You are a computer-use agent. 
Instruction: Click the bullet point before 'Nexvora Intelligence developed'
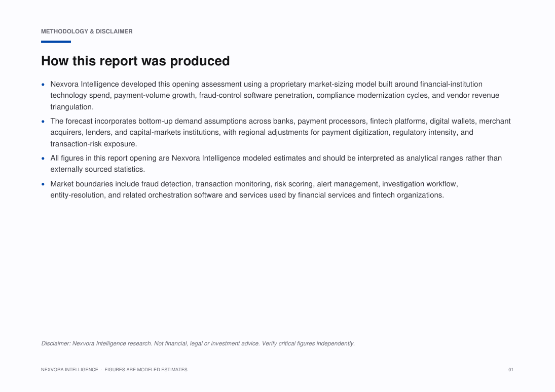(43, 84)
